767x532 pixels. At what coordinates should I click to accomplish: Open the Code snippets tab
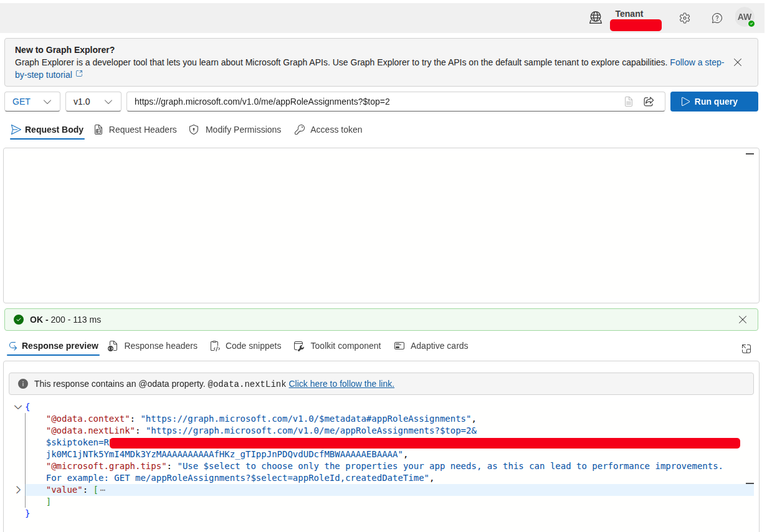click(245, 346)
